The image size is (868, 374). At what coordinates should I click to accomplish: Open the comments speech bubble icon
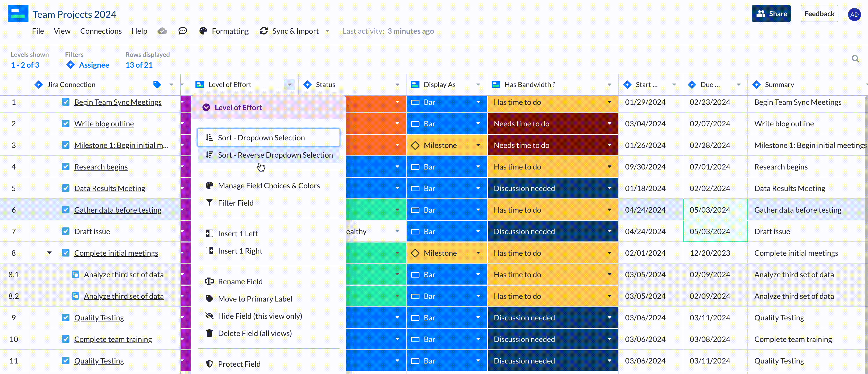click(x=183, y=31)
